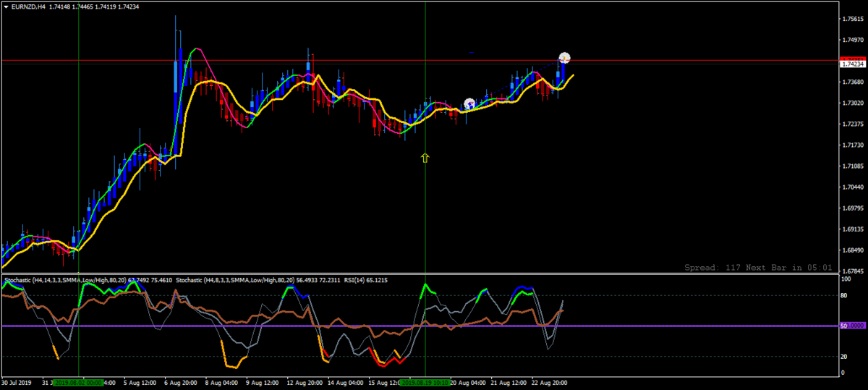Click the 1.71085 price axis label
Screen dimensions: 868x390
854,166
